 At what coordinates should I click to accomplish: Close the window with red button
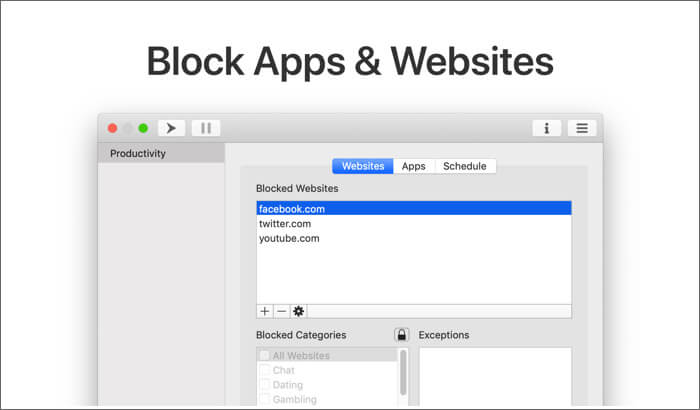coord(112,128)
